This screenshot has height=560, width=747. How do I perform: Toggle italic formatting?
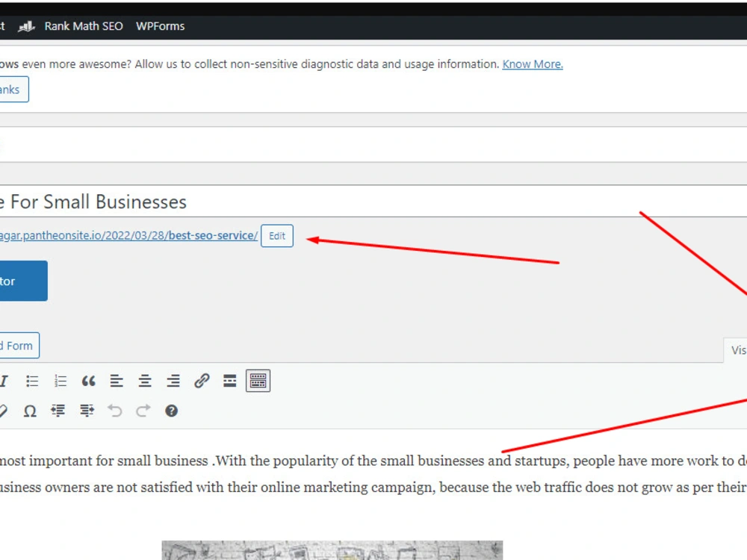tap(4, 381)
